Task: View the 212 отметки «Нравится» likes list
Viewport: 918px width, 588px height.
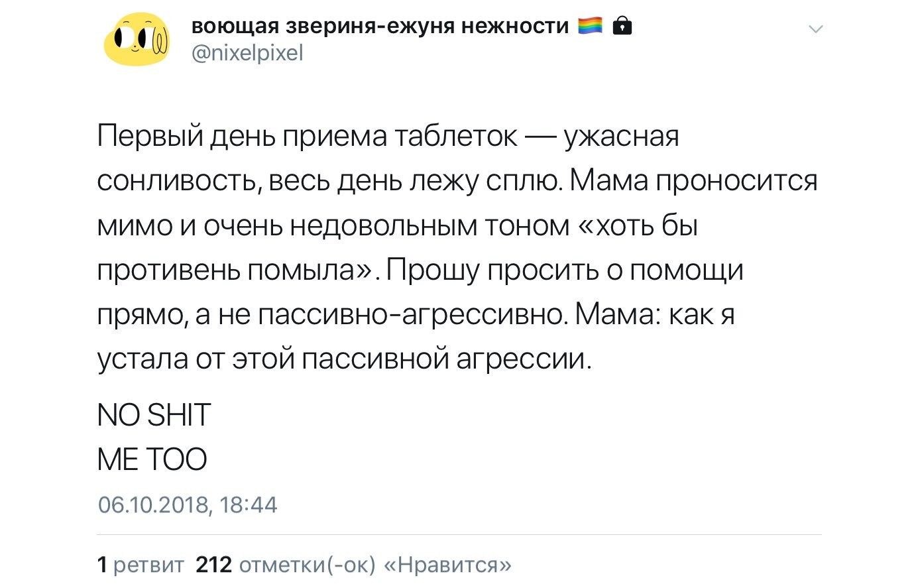Action: click(354, 565)
